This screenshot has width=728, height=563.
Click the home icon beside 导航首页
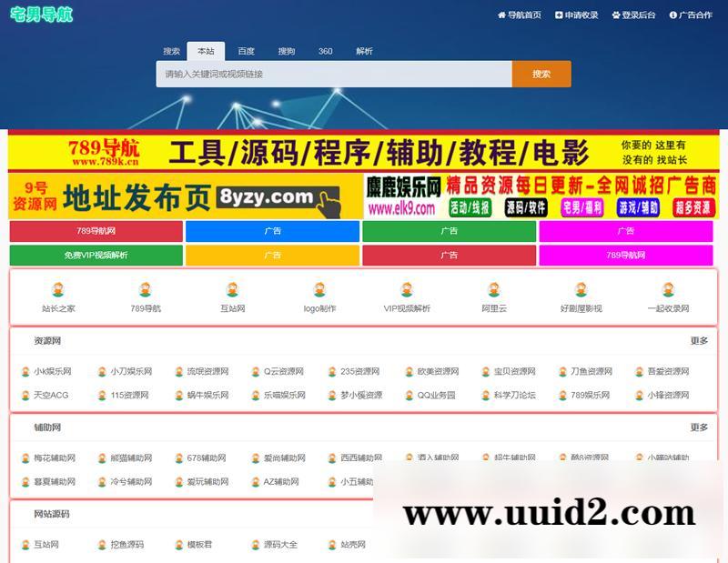[x=501, y=15]
